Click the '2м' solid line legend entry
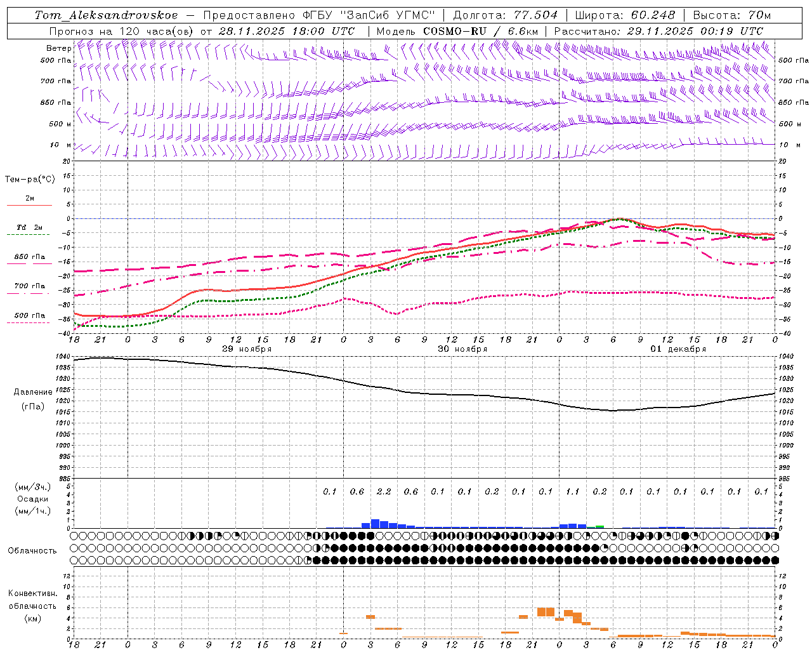The width and height of the screenshot is (812, 650). click(x=30, y=199)
